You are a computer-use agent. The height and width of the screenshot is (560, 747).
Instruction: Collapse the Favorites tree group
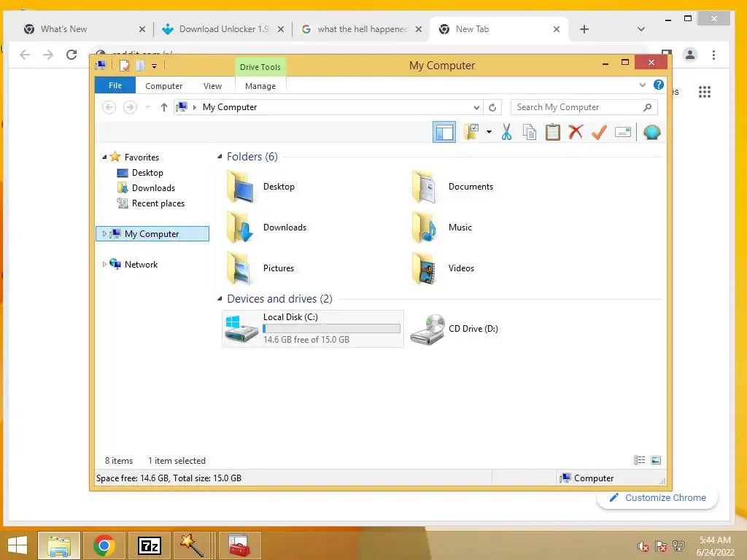tap(104, 157)
